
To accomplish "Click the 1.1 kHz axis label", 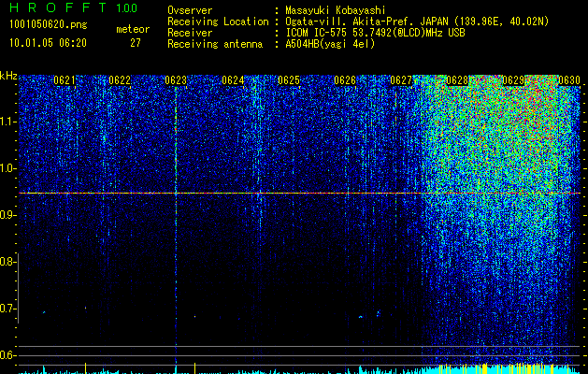I will (x=7, y=122).
